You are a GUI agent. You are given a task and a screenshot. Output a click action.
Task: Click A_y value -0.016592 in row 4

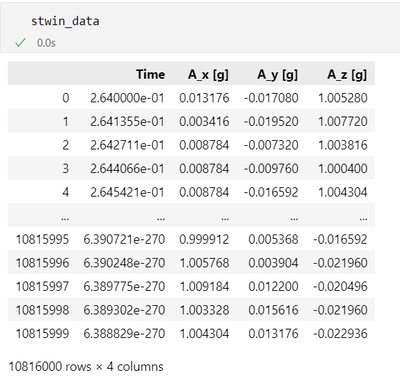coord(271,192)
